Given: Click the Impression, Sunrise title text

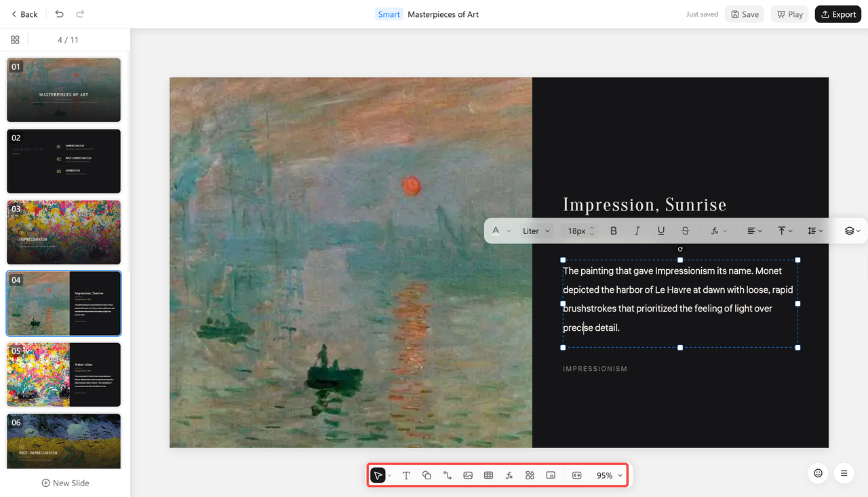Looking at the screenshot, I should click(x=644, y=205).
